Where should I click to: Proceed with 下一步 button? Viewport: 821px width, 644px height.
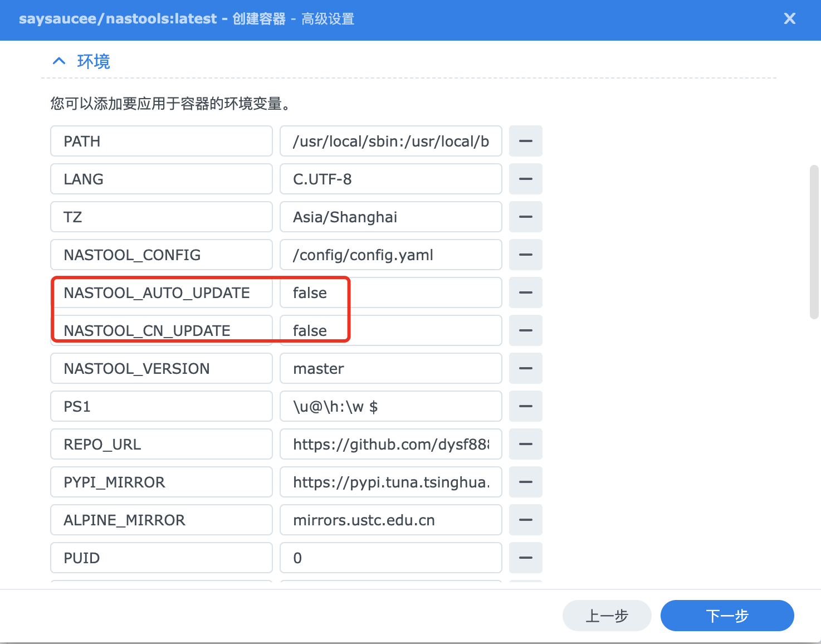[727, 616]
